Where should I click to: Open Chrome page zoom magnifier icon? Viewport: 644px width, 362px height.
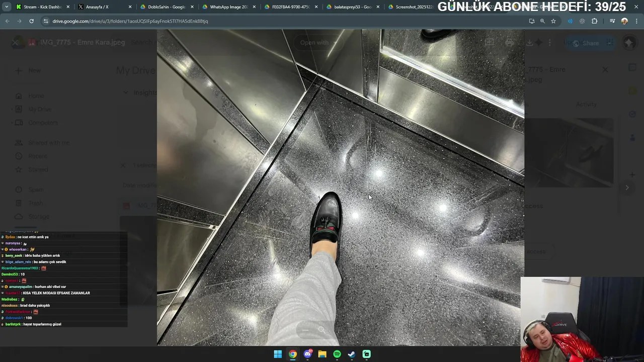pos(542,21)
